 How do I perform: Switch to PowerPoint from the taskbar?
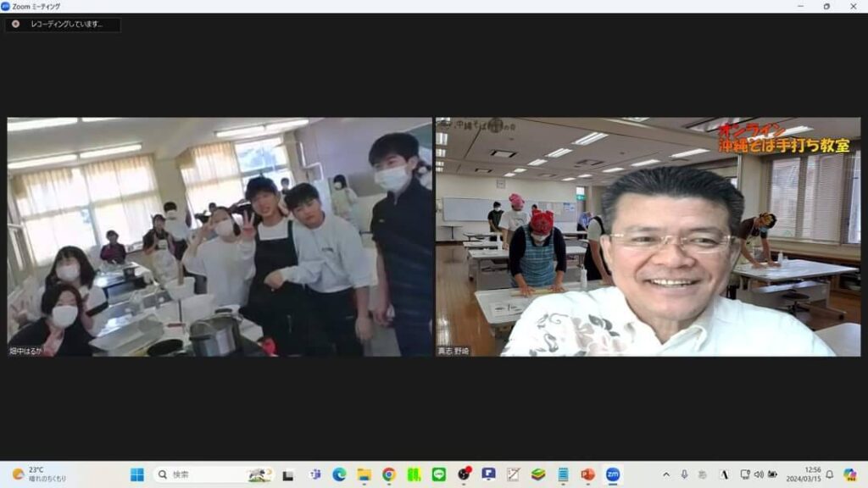click(587, 474)
